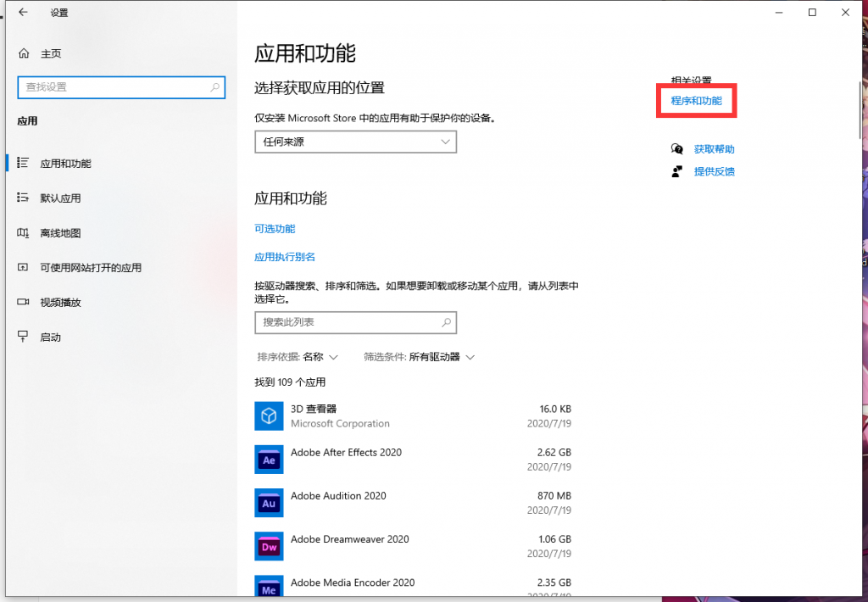Viewport: 868px width, 602px height.
Task: Click the Adobe Audition Au icon
Action: click(269, 503)
